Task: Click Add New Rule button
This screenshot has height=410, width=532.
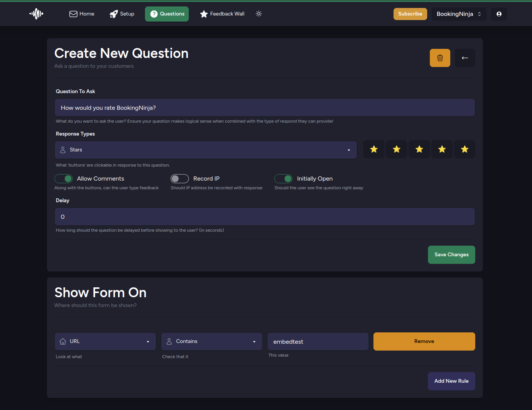Action: click(x=451, y=381)
